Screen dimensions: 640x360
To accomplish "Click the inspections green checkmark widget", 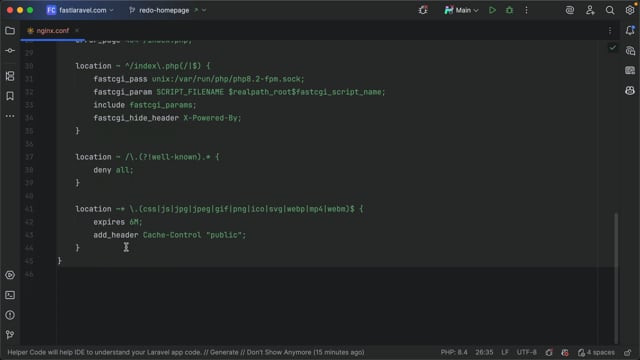I will (x=613, y=48).
